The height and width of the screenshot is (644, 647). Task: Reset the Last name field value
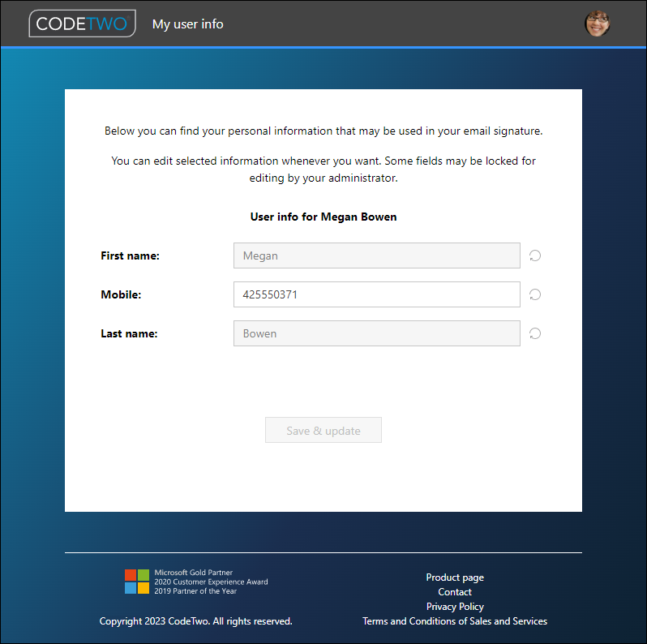click(x=535, y=333)
